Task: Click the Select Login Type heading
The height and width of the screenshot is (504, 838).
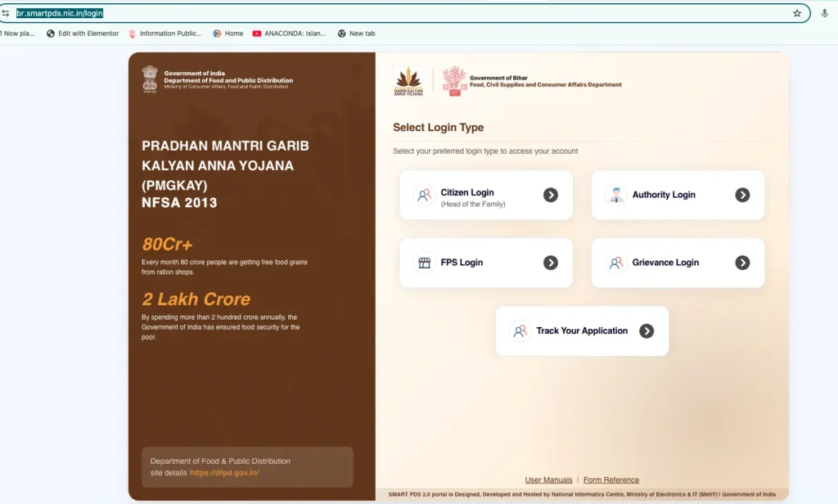Action: (x=439, y=127)
